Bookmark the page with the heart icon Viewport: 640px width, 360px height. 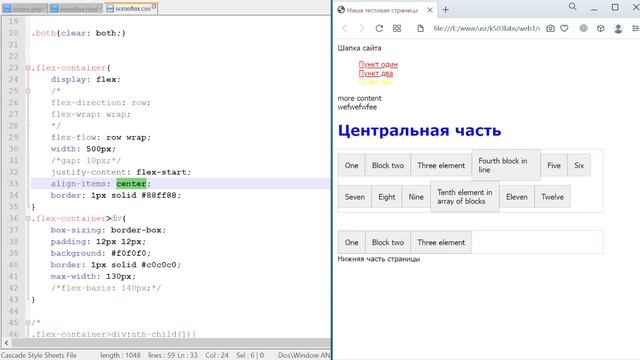point(564,28)
